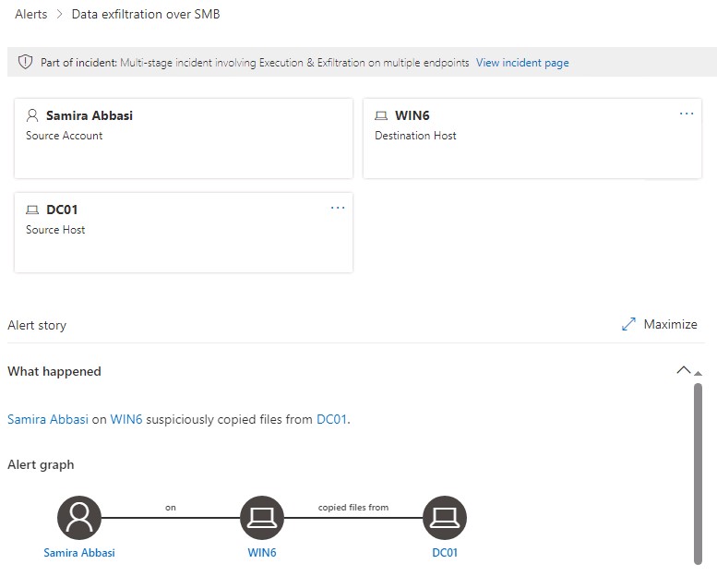Image resolution: width=717 pixels, height=588 pixels.
Task: Go back to Alerts in breadcrumb
Action: click(x=31, y=14)
